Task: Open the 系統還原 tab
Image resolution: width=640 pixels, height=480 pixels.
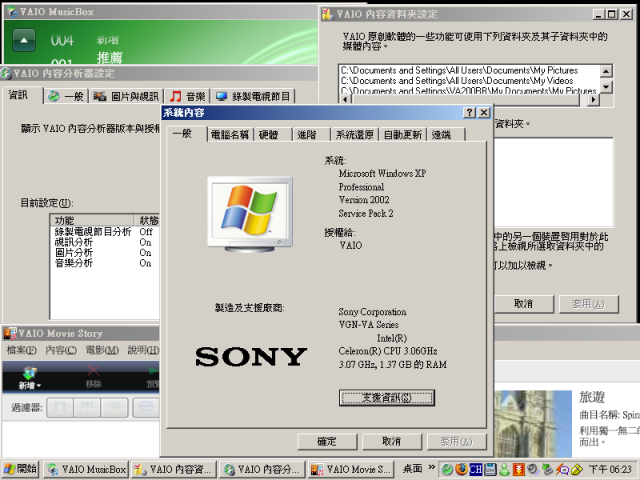Action: (355, 135)
